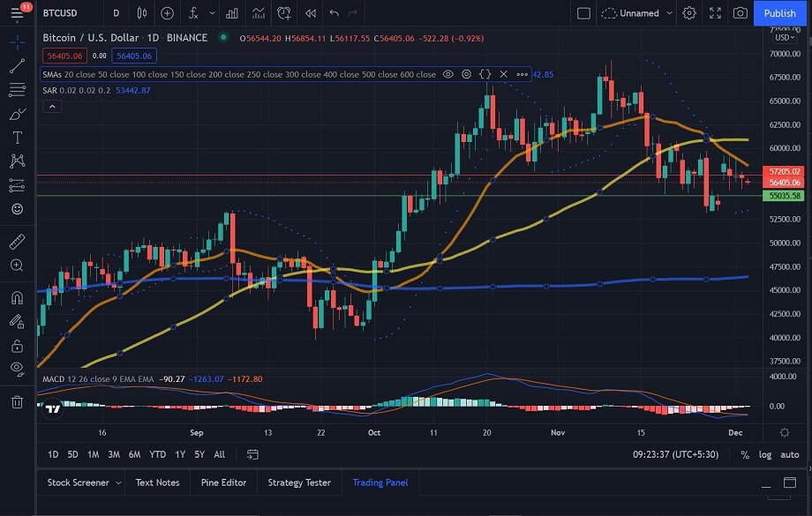Viewport: 812px width, 516px height.
Task: Open the go to date icon
Action: [252, 454]
